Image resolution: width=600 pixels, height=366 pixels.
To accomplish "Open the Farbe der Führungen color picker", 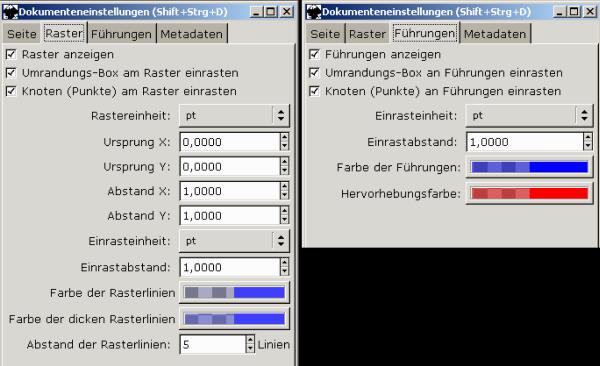I will coord(530,167).
